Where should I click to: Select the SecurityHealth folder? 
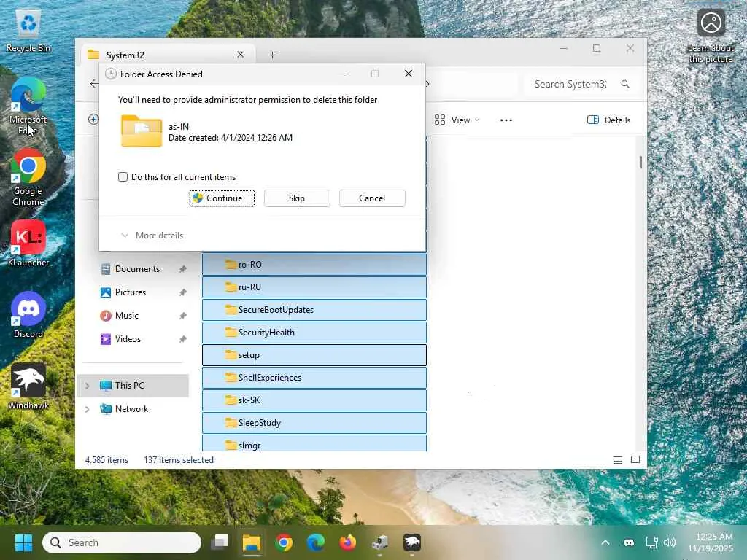tap(314, 332)
